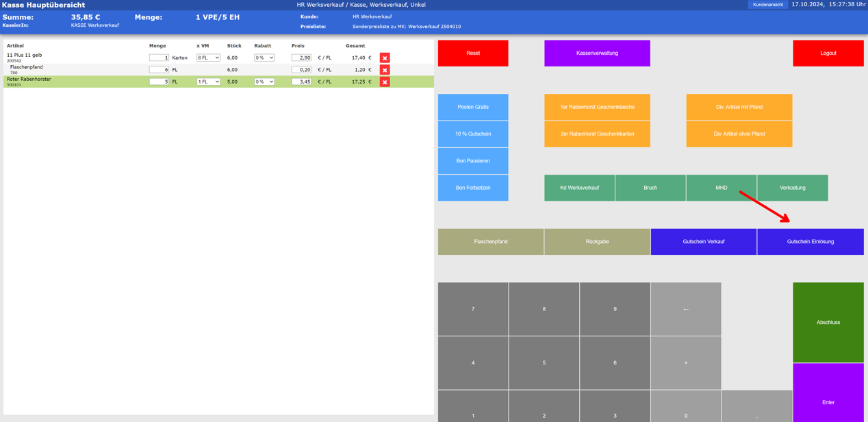868x422 pixels.
Task: Finish the sale with Abschluss
Action: tap(828, 321)
